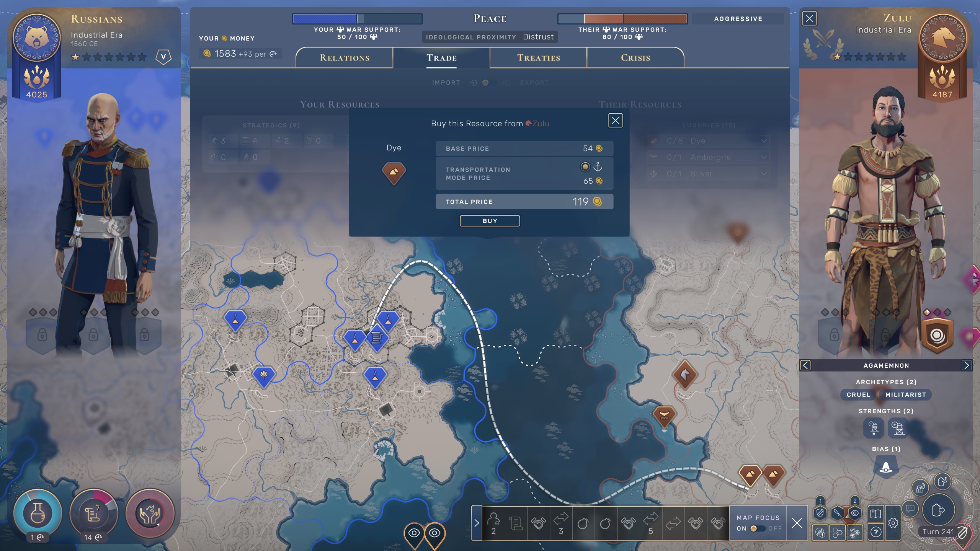Toggle the eye visibility overlay labeled 2
The image size is (980, 551).
pyautogui.click(x=855, y=513)
